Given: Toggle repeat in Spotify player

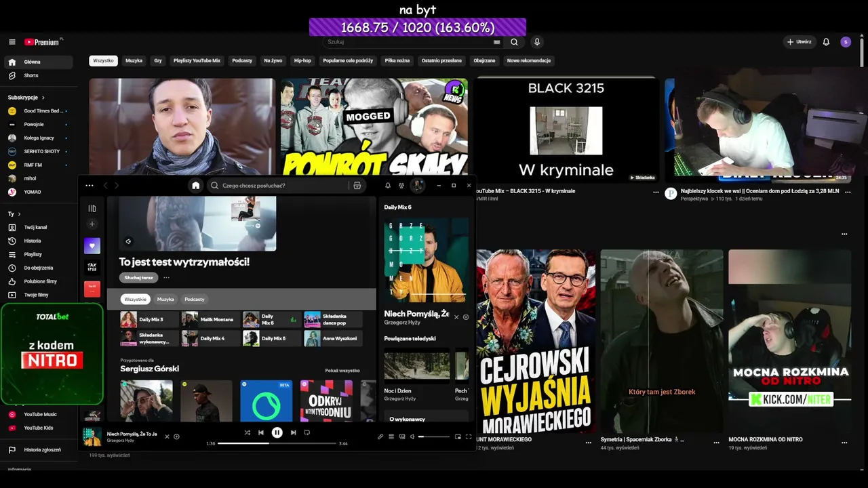Looking at the screenshot, I should point(307,432).
